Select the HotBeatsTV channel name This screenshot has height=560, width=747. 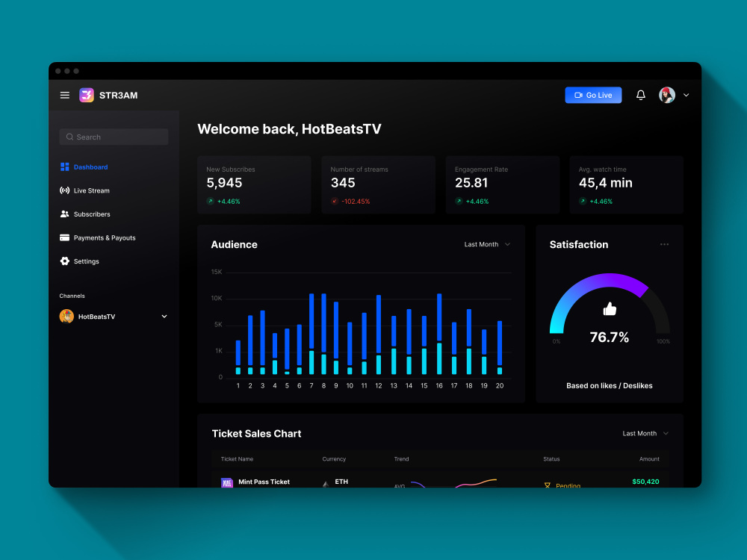[96, 317]
